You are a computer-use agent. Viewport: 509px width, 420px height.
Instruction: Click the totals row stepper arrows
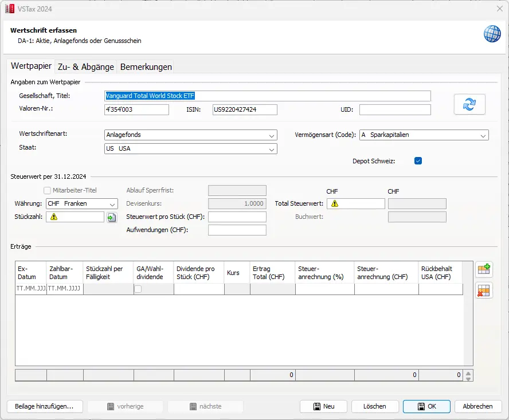tap(468, 376)
